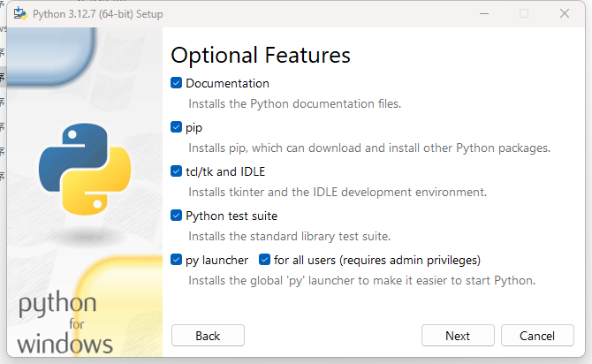Uncheck Python test suite checkbox
This screenshot has height=364, width=592.
177,216
